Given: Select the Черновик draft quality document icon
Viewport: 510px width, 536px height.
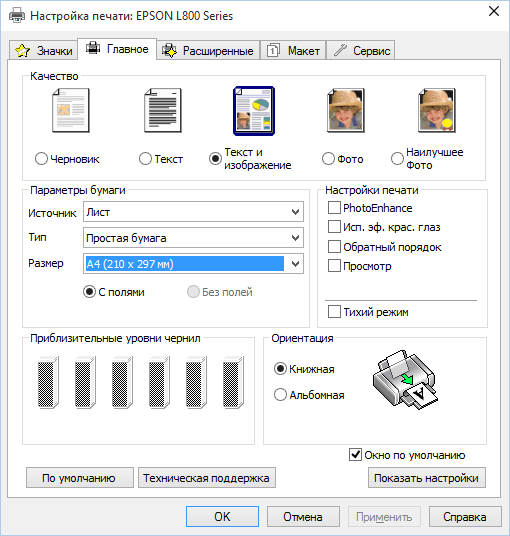Looking at the screenshot, I should 71,110.
